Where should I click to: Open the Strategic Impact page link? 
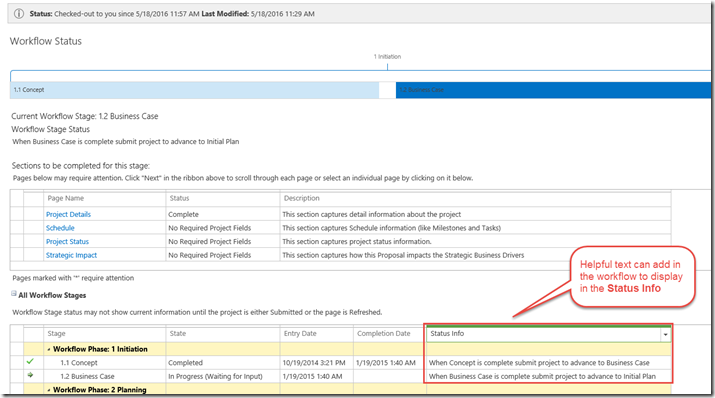pos(72,255)
